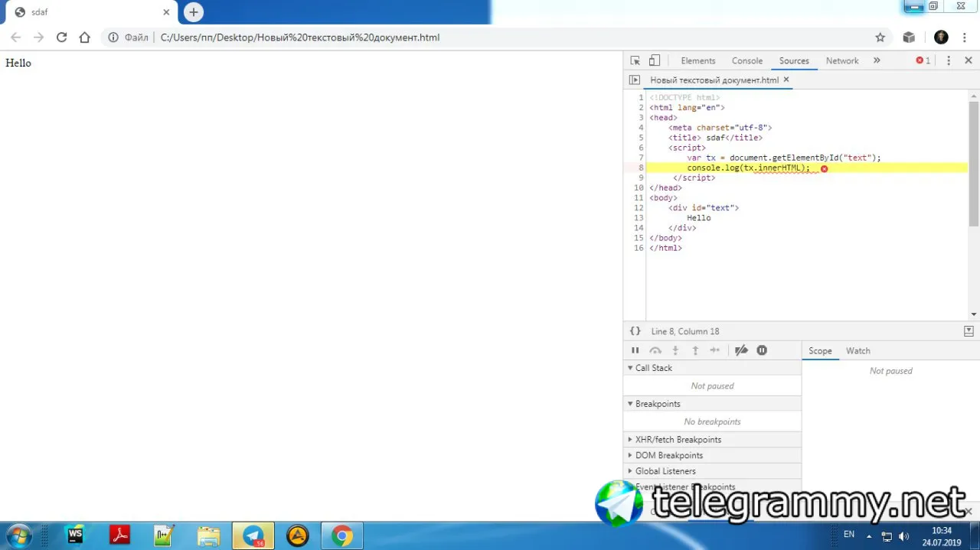Show more DevTools tabs via the double chevron
Screen dimensions: 980x550
(877, 60)
